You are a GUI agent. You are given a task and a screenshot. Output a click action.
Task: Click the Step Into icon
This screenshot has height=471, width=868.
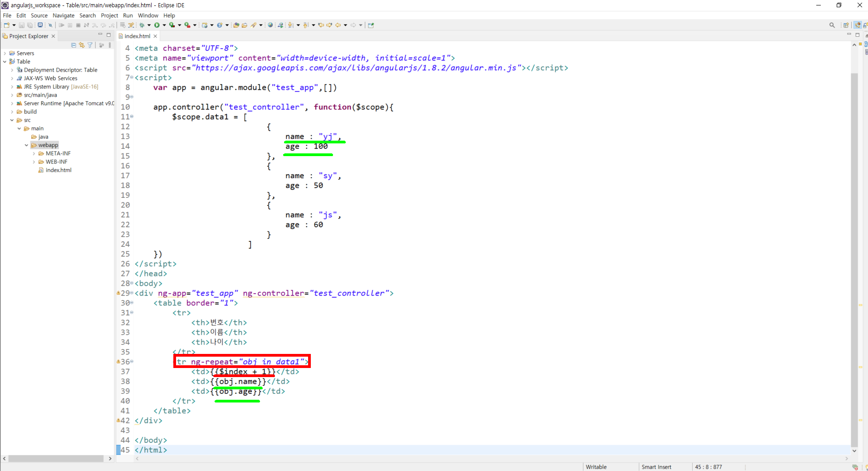pos(95,25)
